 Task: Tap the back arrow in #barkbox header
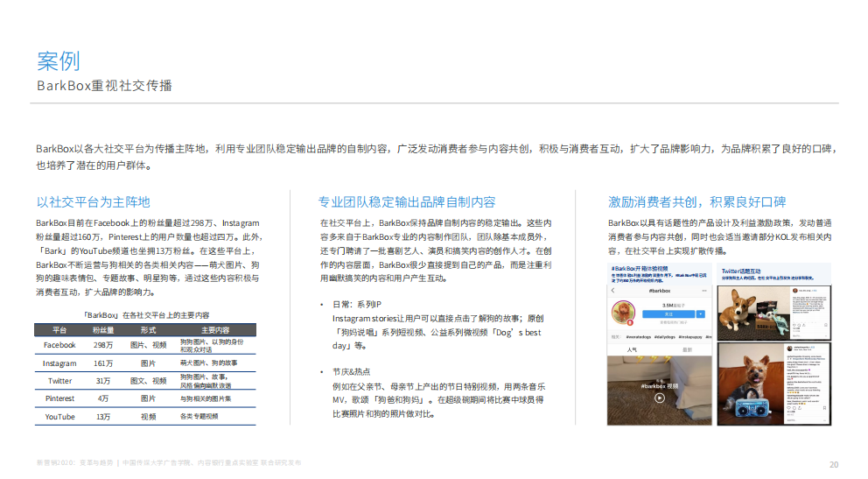[x=613, y=290]
